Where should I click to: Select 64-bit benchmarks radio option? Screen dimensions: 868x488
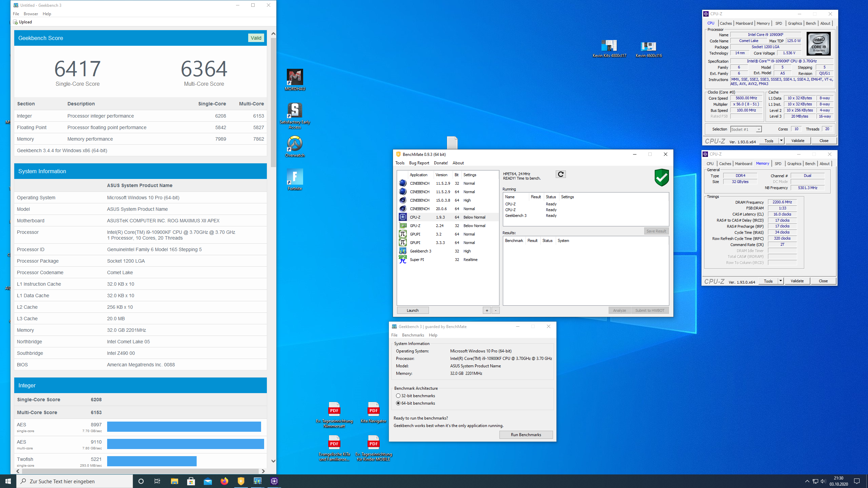coord(398,403)
